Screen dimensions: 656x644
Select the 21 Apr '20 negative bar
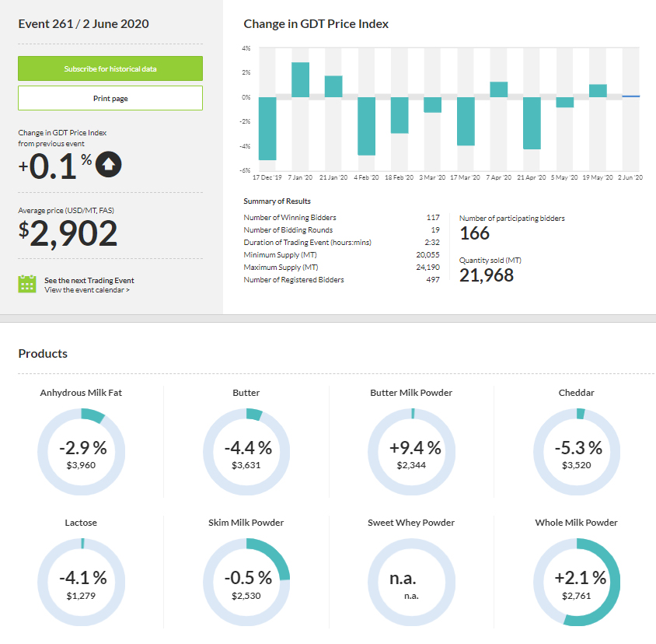click(532, 123)
